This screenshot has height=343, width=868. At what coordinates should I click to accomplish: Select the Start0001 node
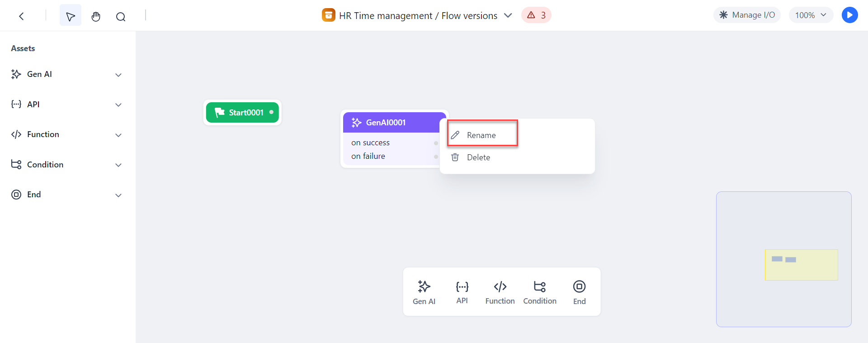click(x=242, y=112)
